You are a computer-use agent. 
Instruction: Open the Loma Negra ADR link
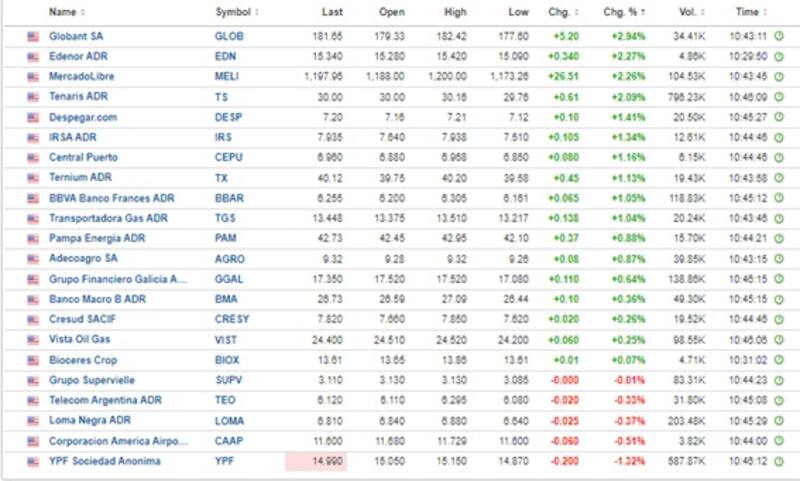pos(90,420)
